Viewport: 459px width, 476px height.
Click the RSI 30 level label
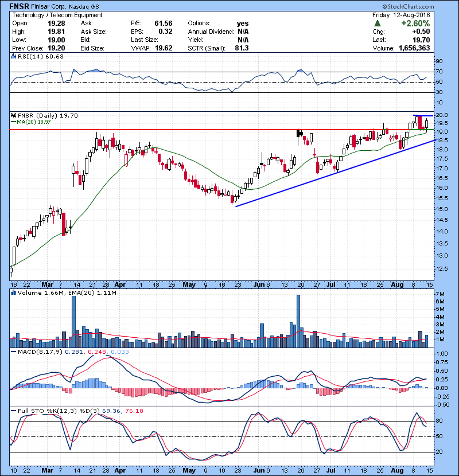click(x=439, y=92)
